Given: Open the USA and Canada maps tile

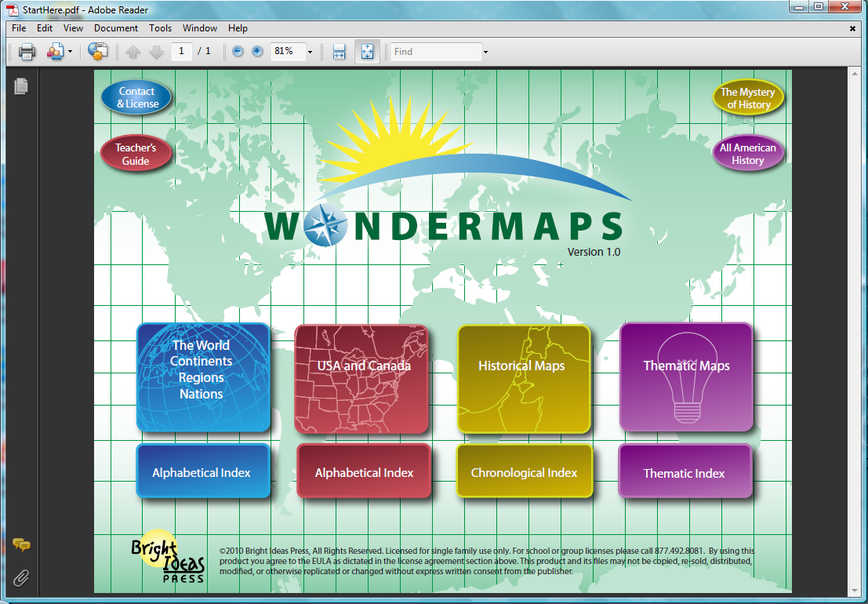Looking at the screenshot, I should pyautogui.click(x=361, y=379).
